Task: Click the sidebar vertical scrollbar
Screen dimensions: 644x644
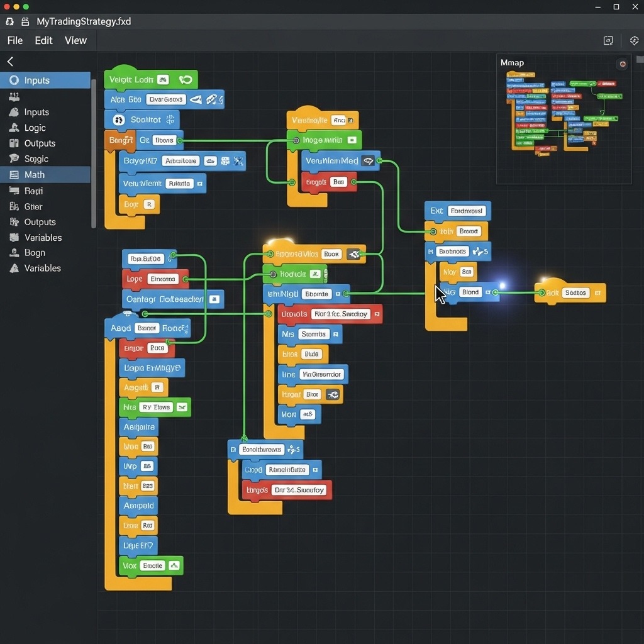Action: coord(94,153)
